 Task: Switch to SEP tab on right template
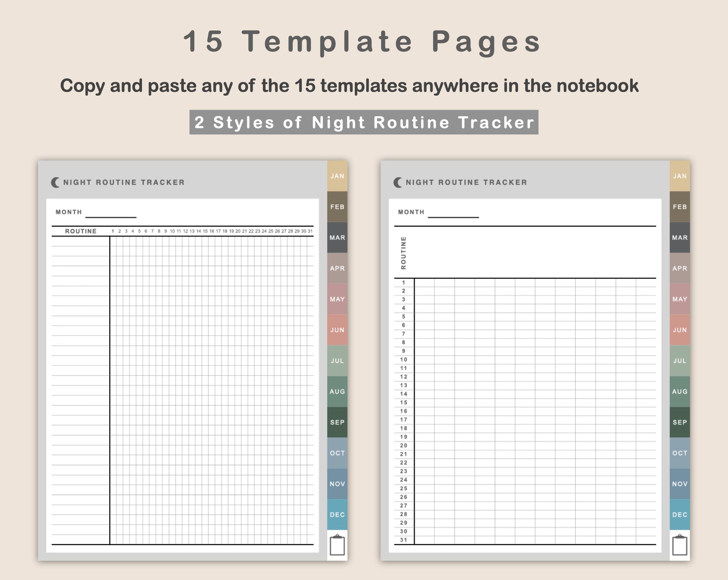tap(680, 422)
